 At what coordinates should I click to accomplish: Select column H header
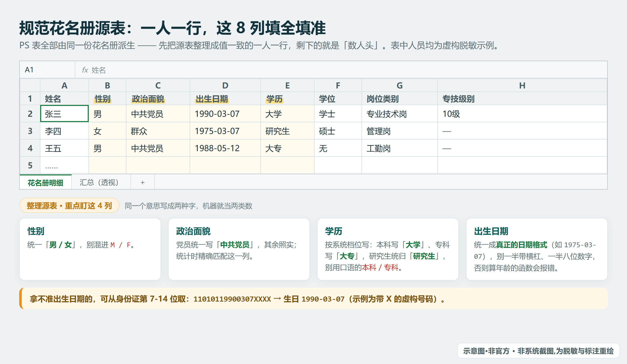[522, 85]
